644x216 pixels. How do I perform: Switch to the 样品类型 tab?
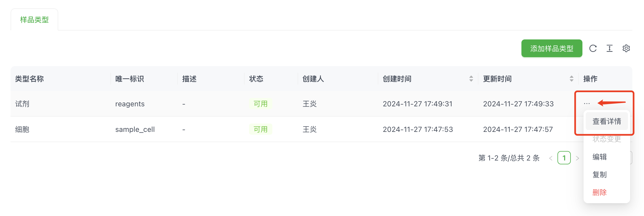34,20
